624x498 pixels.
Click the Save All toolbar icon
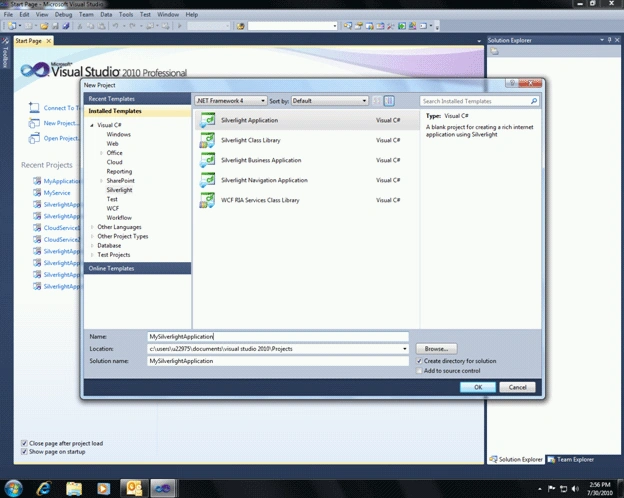coord(66,26)
